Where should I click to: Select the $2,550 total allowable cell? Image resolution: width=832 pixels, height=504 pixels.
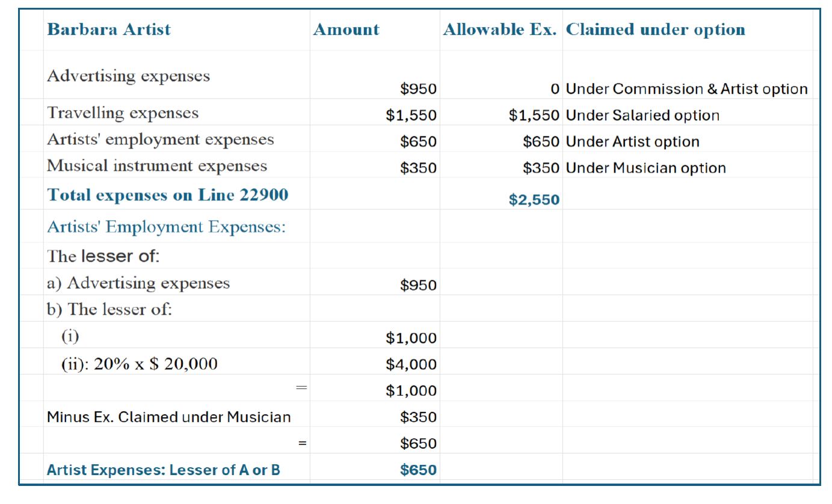point(534,200)
